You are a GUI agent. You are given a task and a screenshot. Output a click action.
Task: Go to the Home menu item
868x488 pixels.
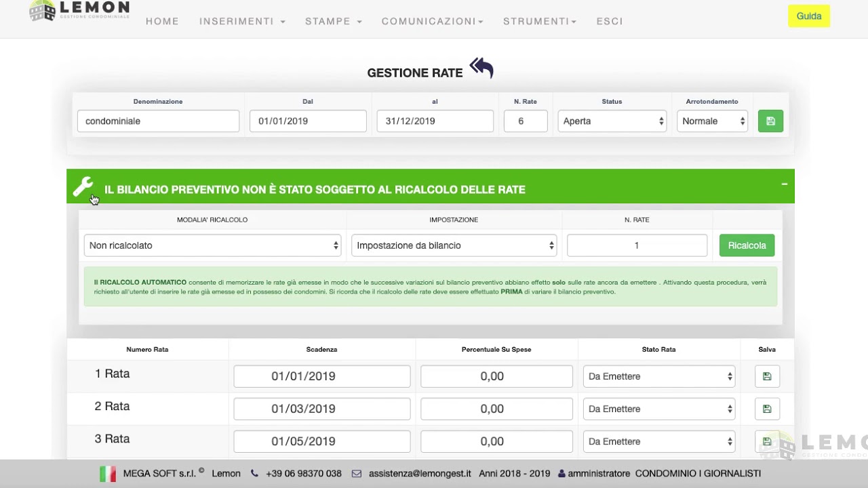click(163, 22)
